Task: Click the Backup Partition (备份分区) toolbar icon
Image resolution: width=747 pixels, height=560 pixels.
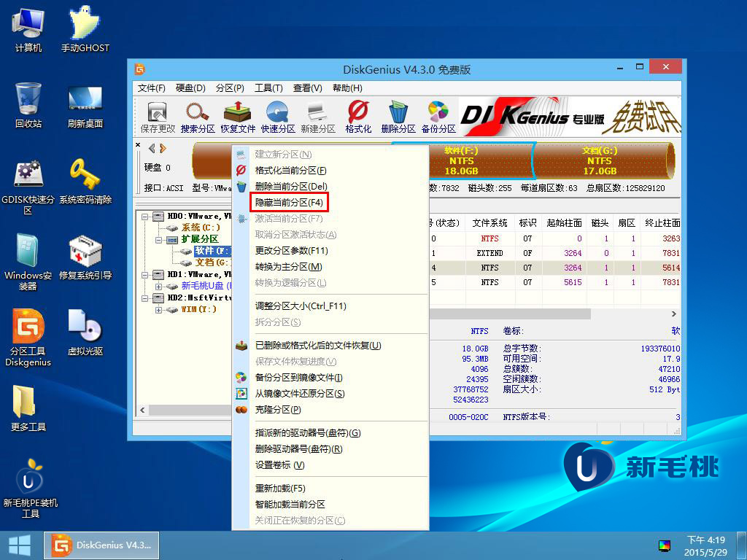Action: click(x=438, y=117)
